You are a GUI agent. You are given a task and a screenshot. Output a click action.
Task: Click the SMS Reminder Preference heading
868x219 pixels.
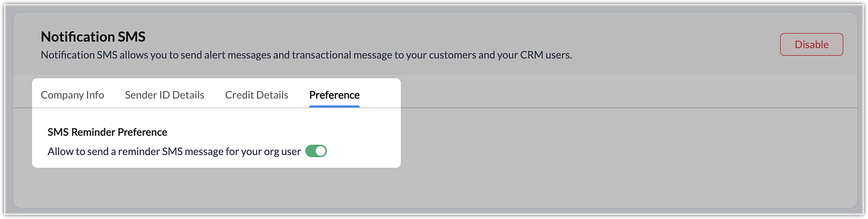tap(107, 132)
